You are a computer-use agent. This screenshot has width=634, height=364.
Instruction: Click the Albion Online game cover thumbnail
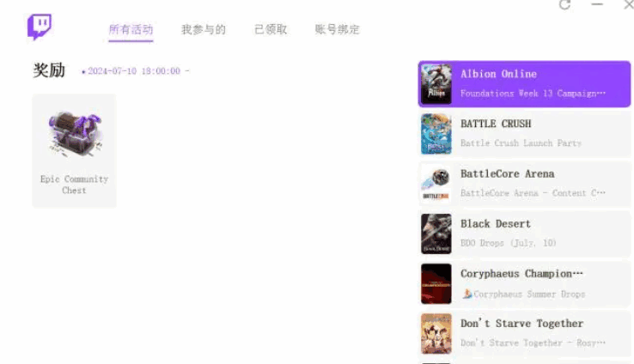(x=436, y=84)
